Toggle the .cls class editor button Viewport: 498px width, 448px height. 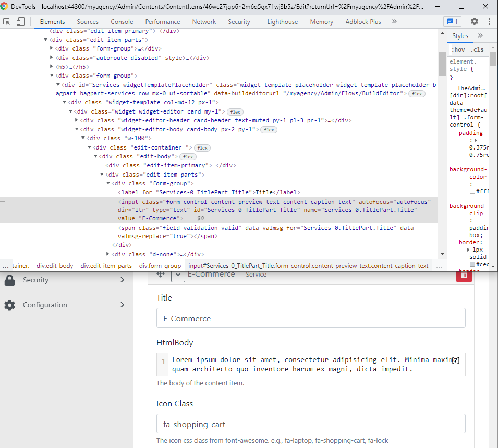[477, 49]
